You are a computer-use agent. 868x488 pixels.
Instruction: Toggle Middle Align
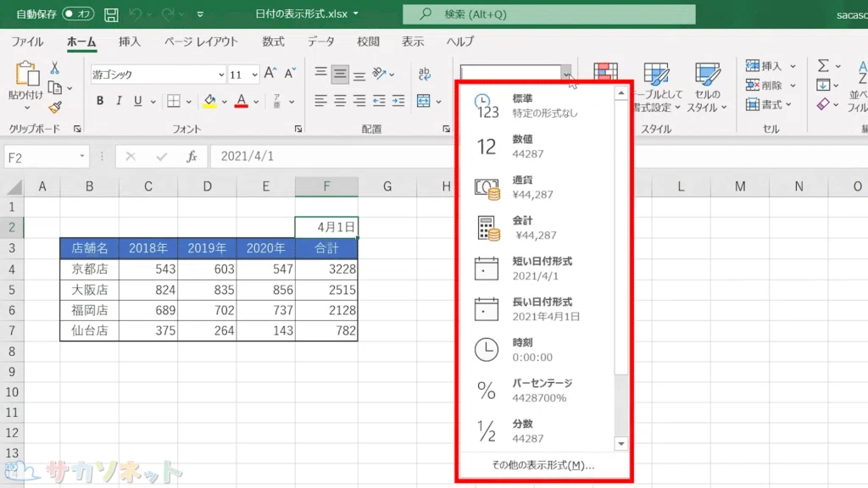point(340,74)
